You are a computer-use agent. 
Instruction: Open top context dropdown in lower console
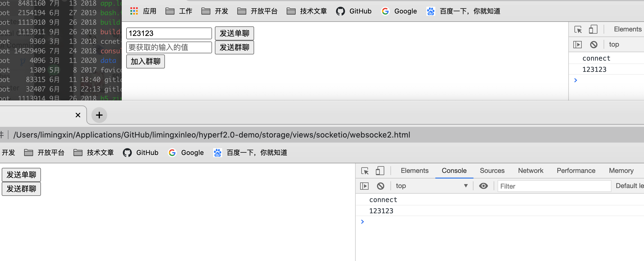(432, 186)
